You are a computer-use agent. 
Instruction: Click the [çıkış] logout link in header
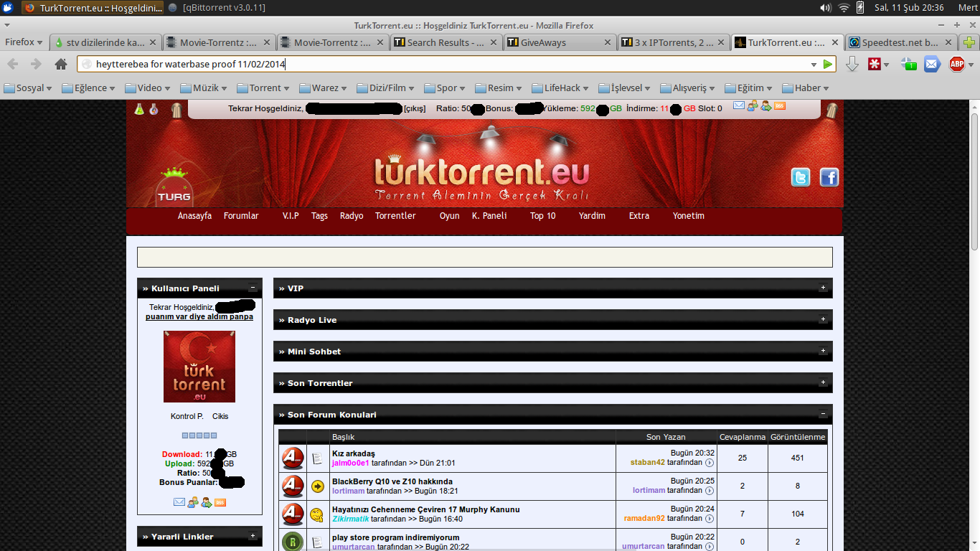pyautogui.click(x=415, y=109)
